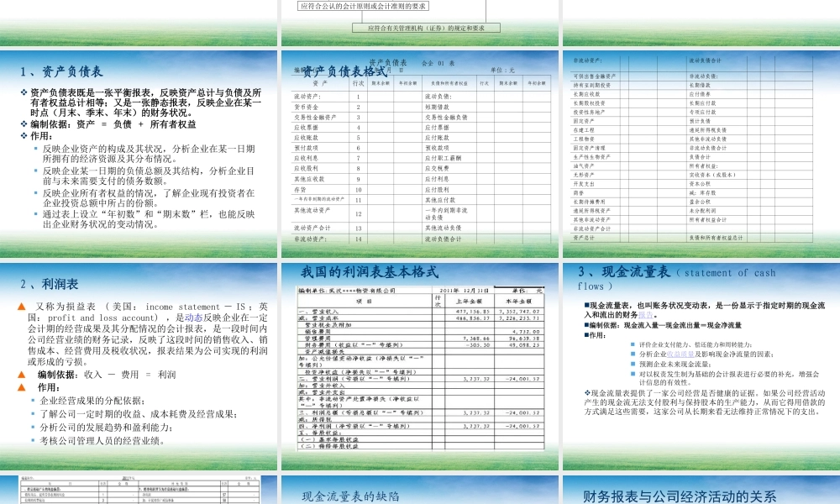Click the 应符合有关管理机构（证券）的规定和要求 text box
This screenshot has height=504, width=840.
428,26
